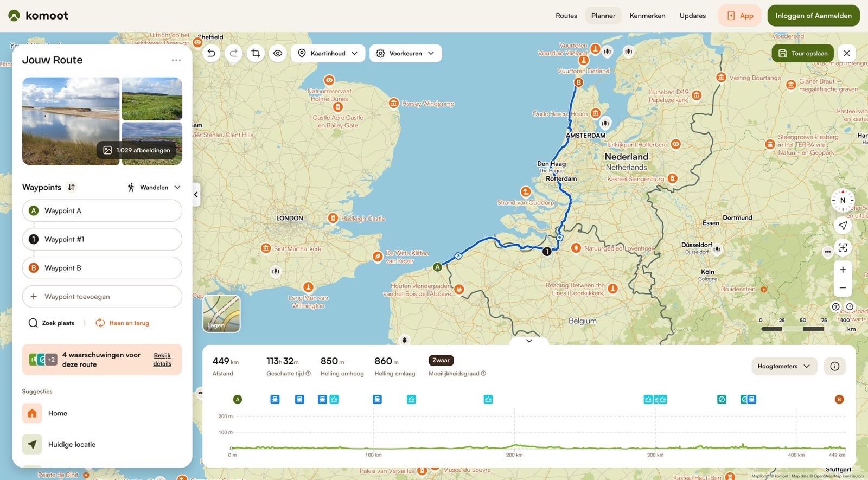Open elevation profile info icon
Screen dimensions: 868x480
(x=834, y=366)
